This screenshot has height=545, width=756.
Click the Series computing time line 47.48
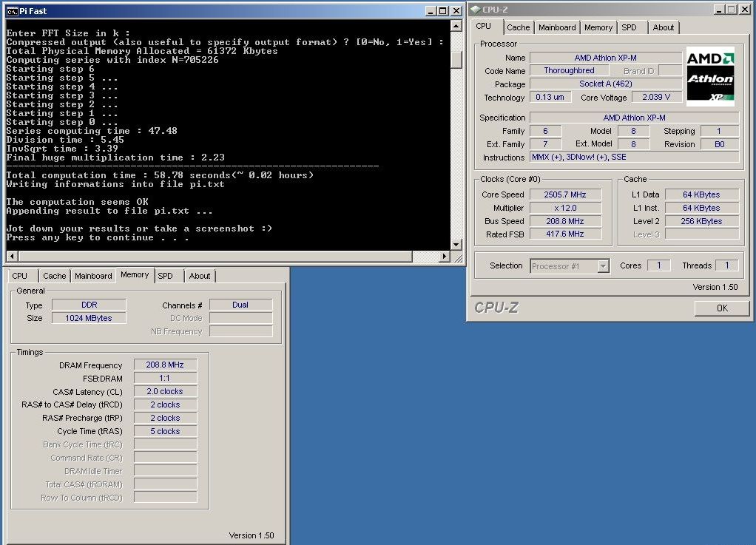92,131
